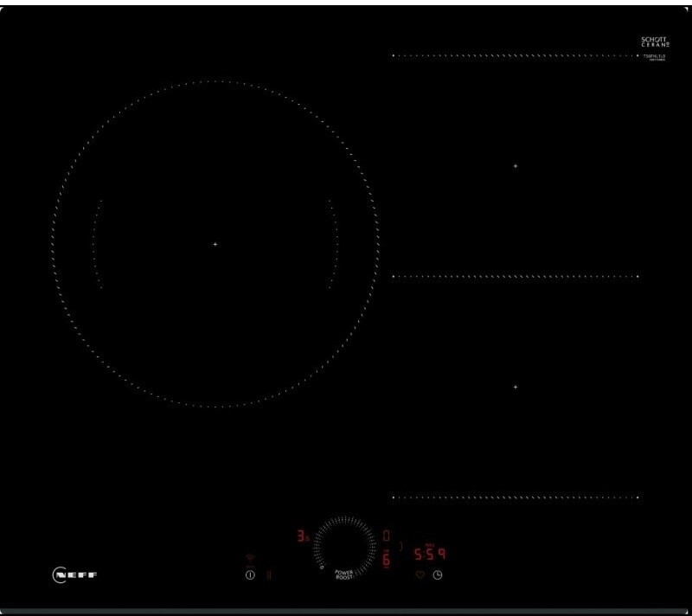Tap the dim Wi-Fi connectivity icon
Screen dimensions: 692x616
coord(250,558)
